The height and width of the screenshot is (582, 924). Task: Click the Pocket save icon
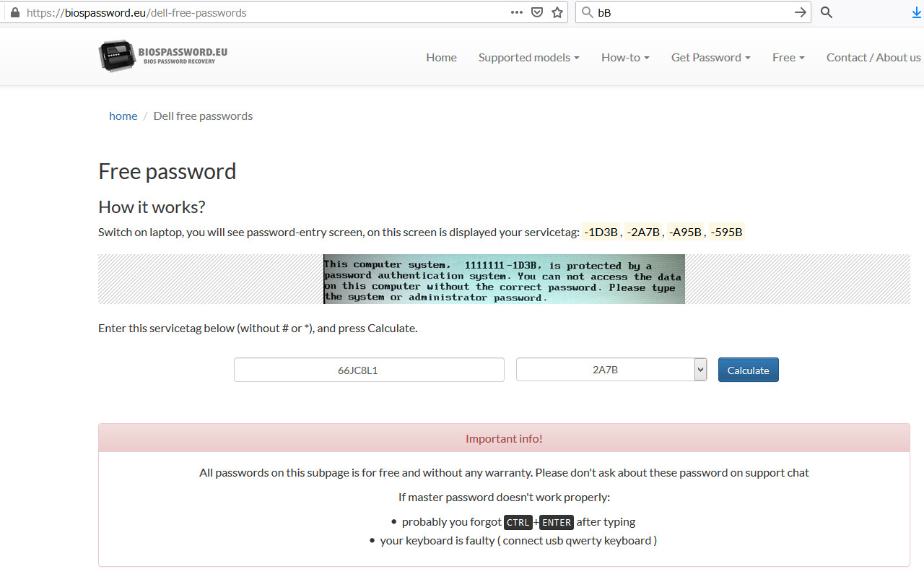coord(537,12)
